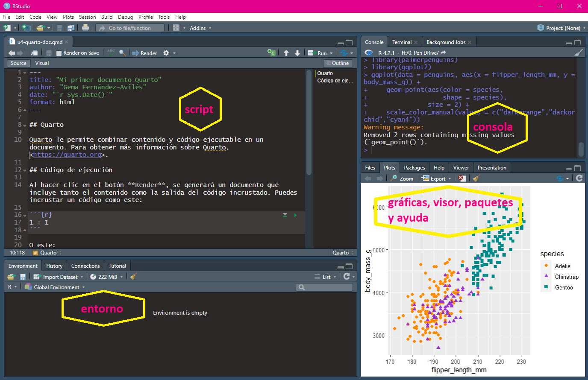Toggle the Outline panel
This screenshot has width=588, height=380.
pyautogui.click(x=337, y=63)
